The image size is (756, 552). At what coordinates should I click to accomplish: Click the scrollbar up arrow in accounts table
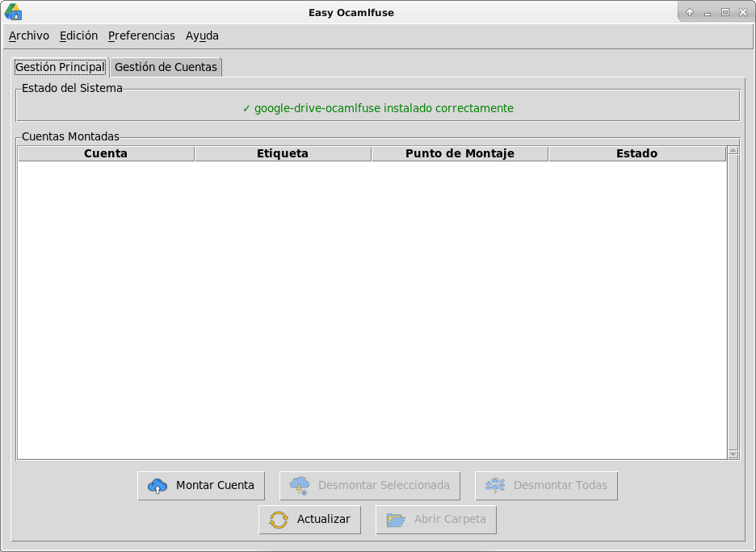(x=733, y=151)
